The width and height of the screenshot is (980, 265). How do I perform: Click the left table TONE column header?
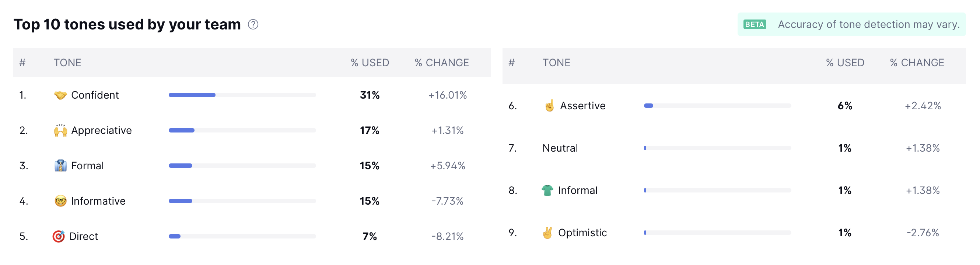click(67, 63)
